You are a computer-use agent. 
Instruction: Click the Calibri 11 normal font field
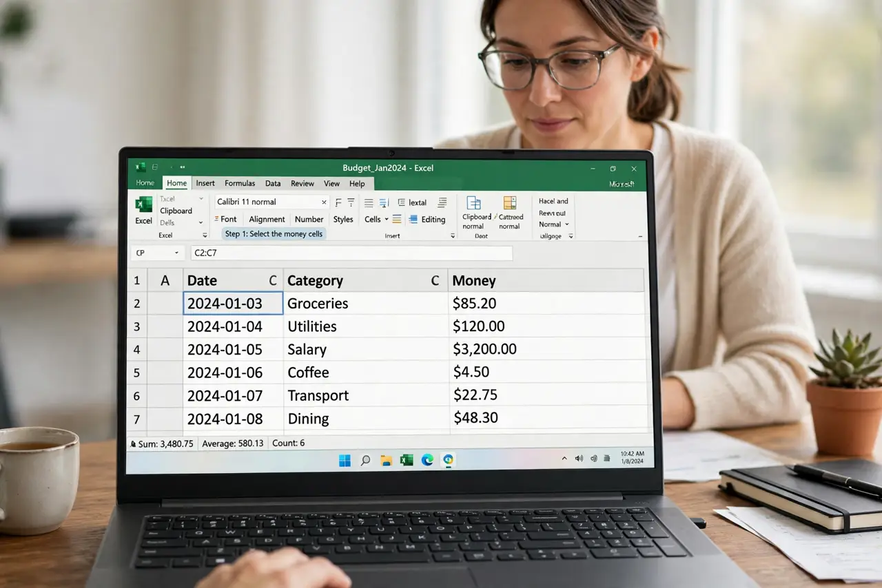(271, 202)
